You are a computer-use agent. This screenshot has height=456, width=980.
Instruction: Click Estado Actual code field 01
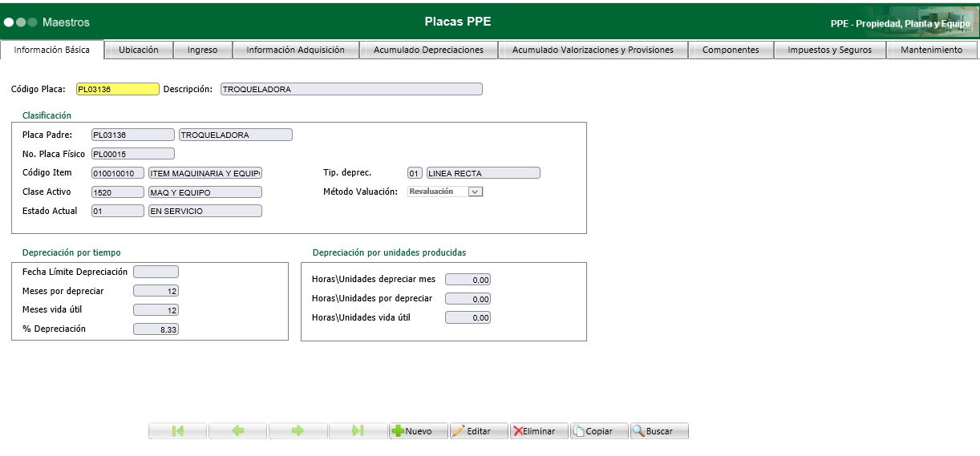click(118, 211)
